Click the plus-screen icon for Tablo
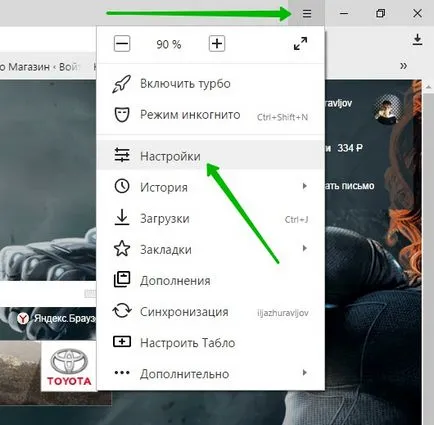434x425 pixels. pyautogui.click(x=122, y=342)
